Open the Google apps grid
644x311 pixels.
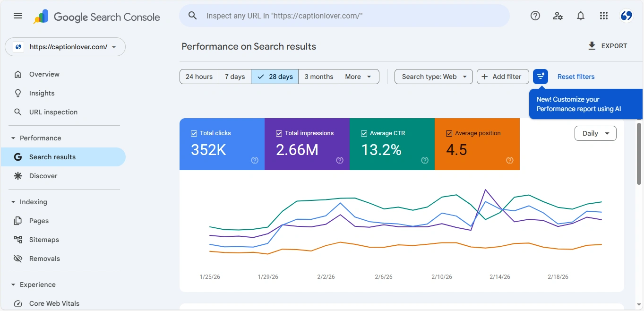coord(603,16)
